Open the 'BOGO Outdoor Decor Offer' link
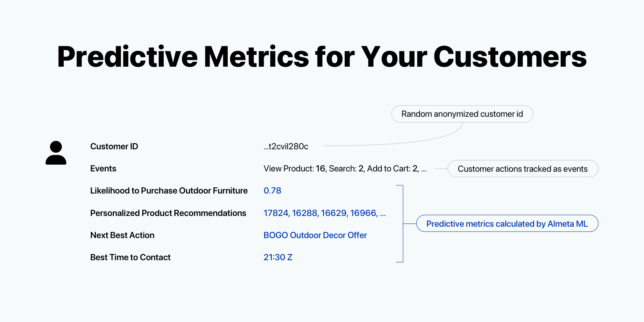This screenshot has height=322, width=644. pyautogui.click(x=315, y=235)
